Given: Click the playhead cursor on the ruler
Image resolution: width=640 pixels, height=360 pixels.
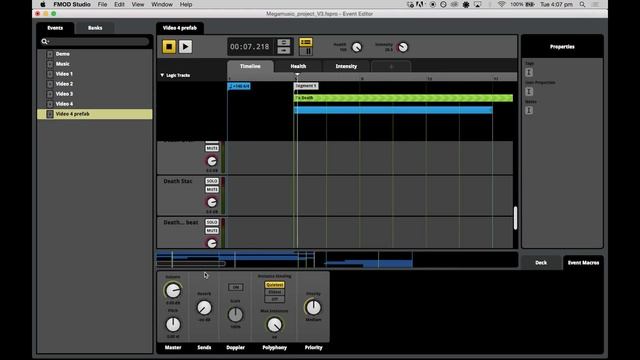Looking at the screenshot, I should [297, 75].
